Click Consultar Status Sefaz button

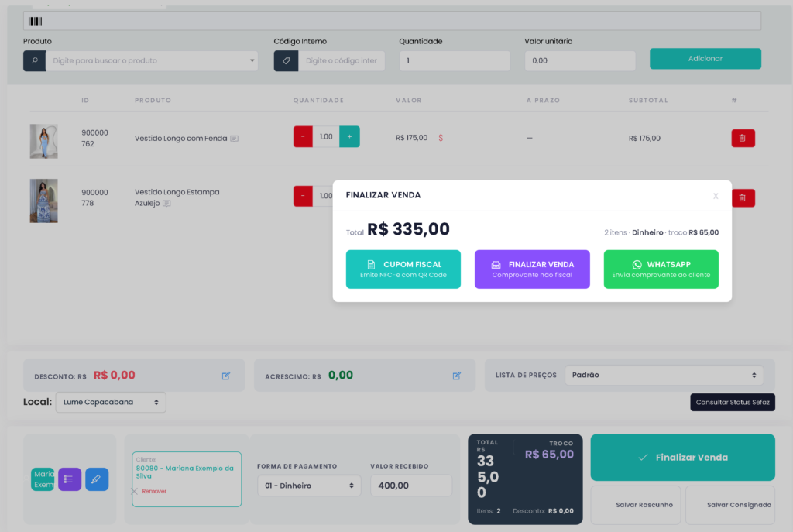[733, 403]
